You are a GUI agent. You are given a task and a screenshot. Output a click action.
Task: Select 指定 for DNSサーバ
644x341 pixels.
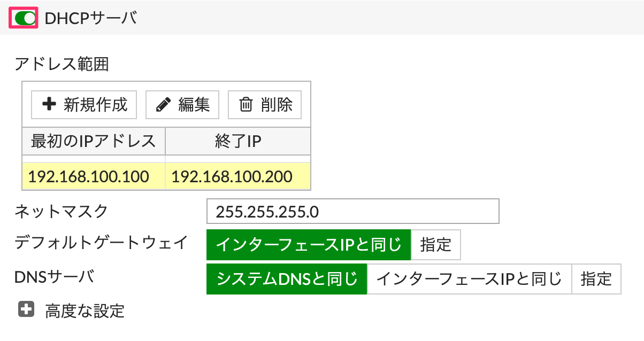pos(596,278)
